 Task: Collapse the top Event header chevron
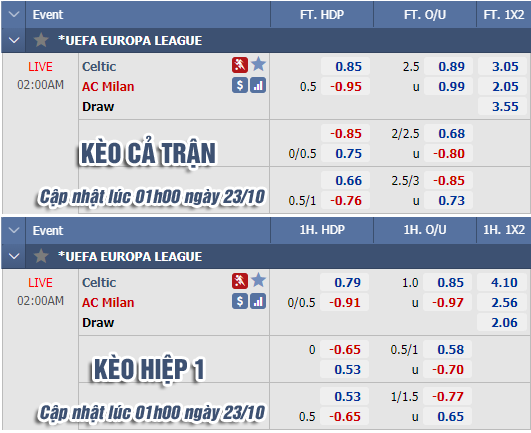tap(14, 14)
